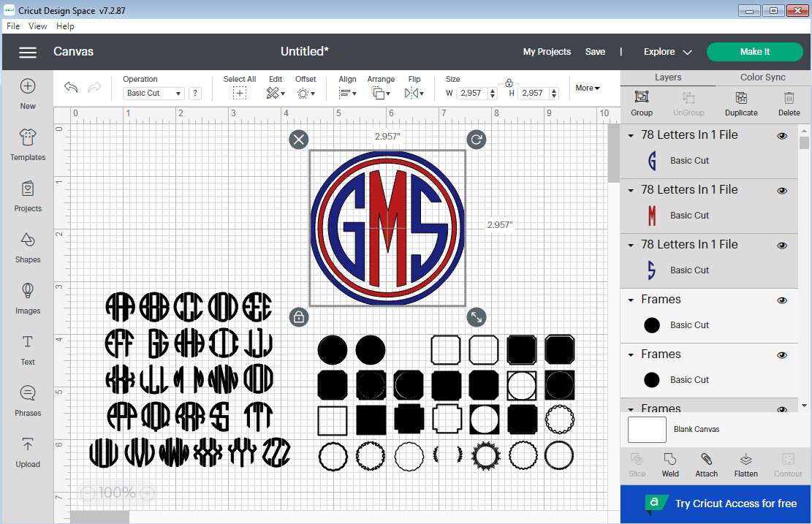Select the Weld tool

click(x=670, y=464)
